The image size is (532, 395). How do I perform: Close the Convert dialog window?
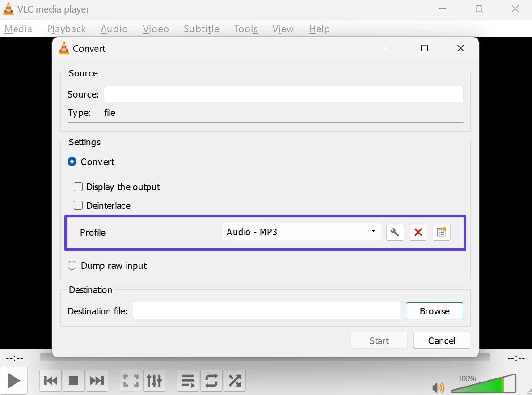460,48
